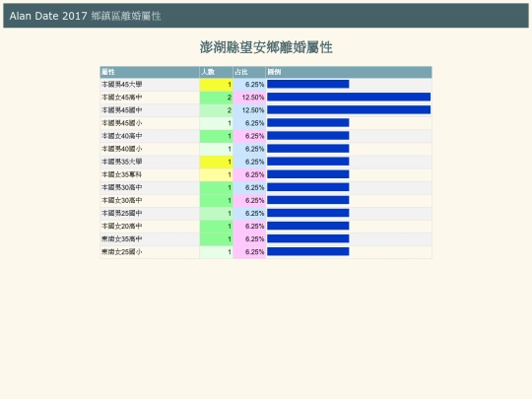Select the row label 本國女20高中

click(121, 227)
